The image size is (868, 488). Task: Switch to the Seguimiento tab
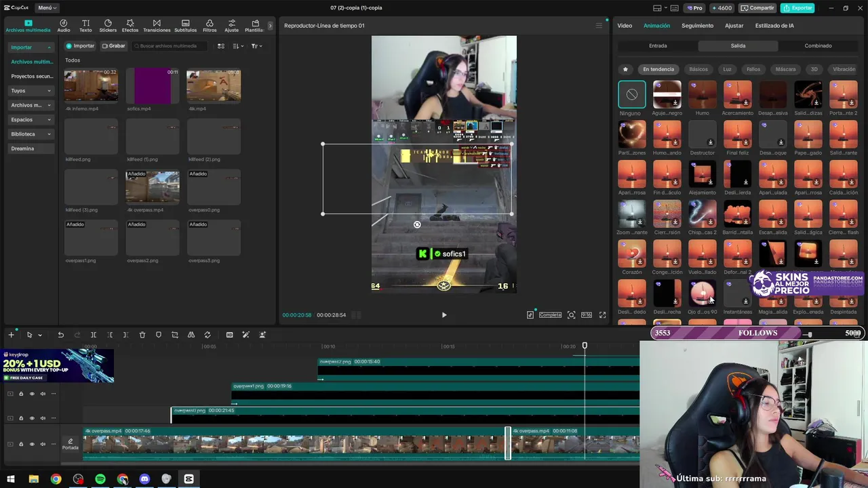(x=697, y=26)
